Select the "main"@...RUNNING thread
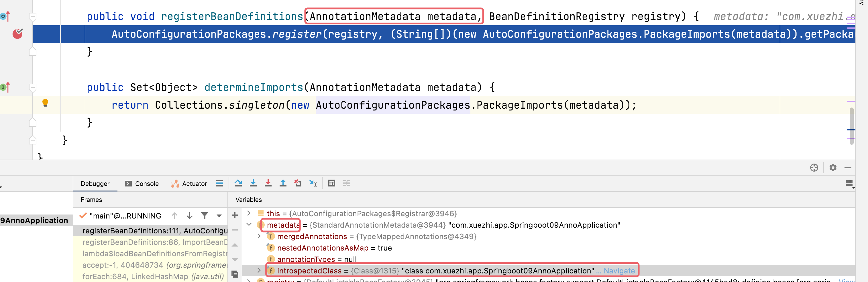Viewport: 868px width, 282px height. 125,216
